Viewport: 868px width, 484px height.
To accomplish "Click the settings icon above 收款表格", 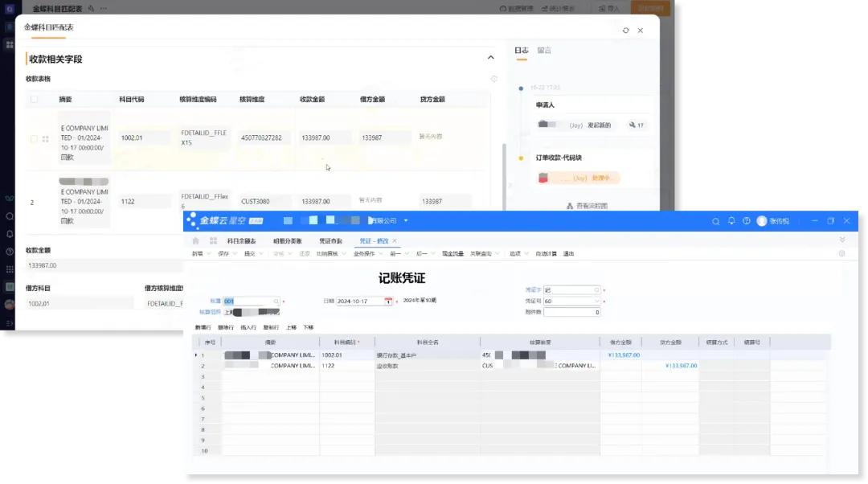I will pyautogui.click(x=493, y=79).
